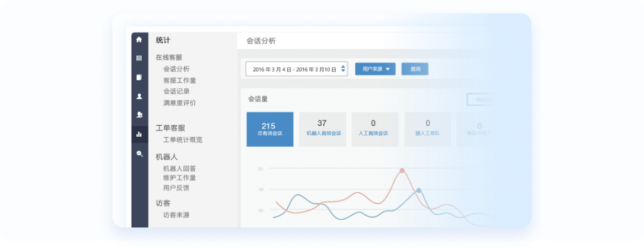This screenshot has width=644, height=251.
Task: Select the 人工有效会话 card
Action: coord(375,130)
